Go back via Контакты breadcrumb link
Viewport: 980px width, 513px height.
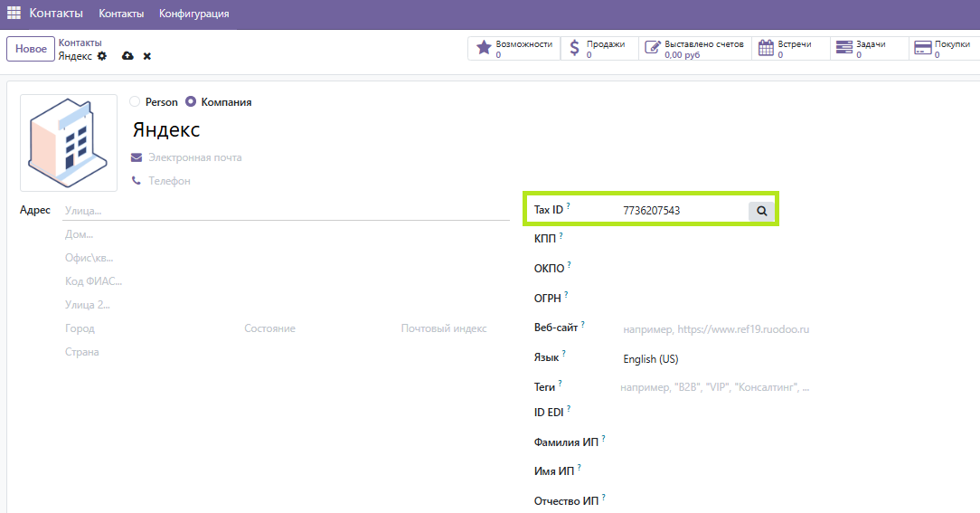tap(80, 43)
